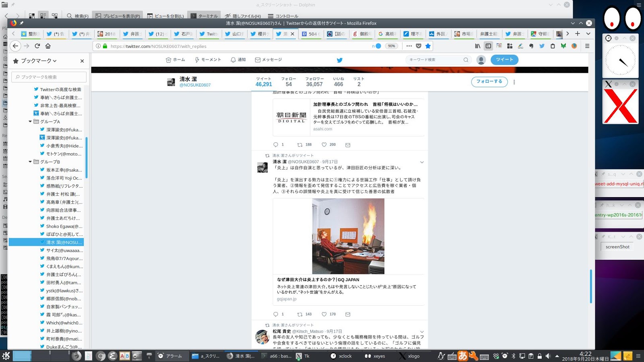Click the Twitter bird logo in navigation

coord(340,60)
